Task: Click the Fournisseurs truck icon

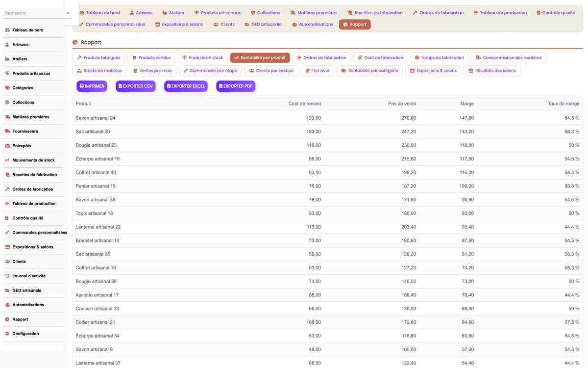Action: coord(7,131)
